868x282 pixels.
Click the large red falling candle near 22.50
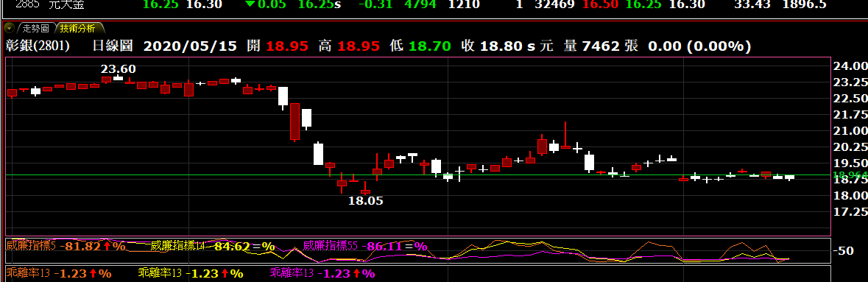pos(294,122)
